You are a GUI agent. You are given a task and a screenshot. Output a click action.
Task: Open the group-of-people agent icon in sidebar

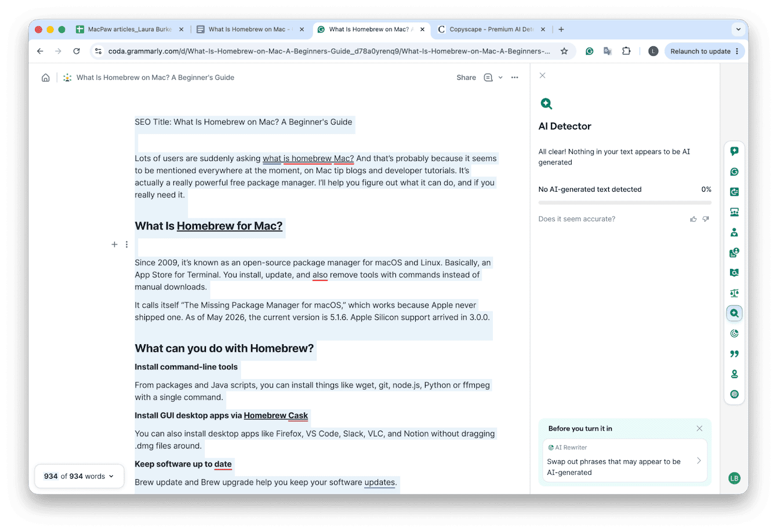pos(734,212)
